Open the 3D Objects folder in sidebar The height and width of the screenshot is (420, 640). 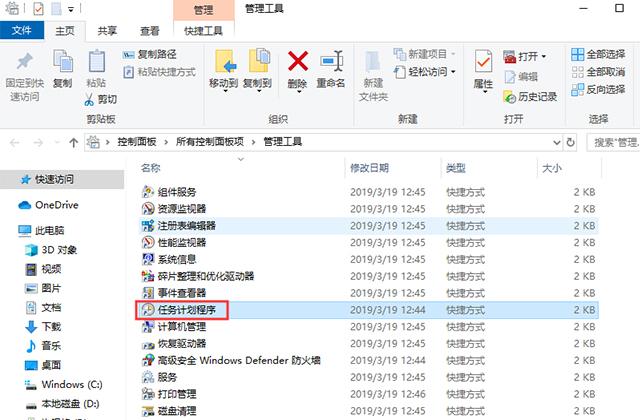coord(51,250)
